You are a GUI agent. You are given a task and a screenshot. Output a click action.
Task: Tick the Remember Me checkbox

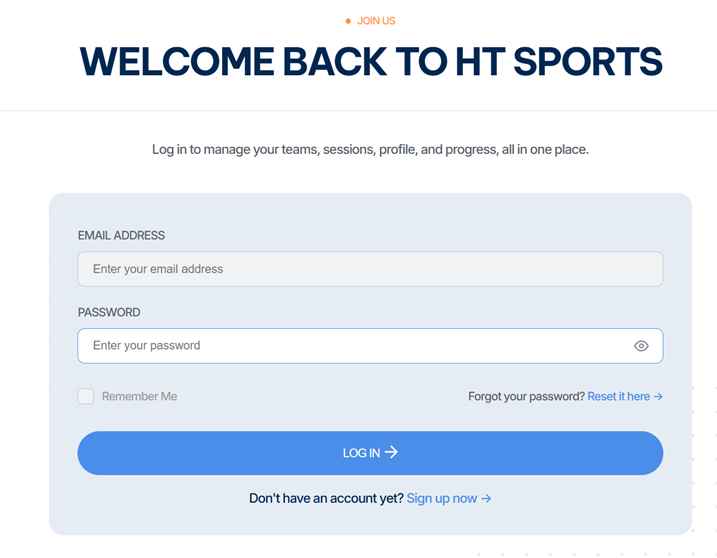(x=86, y=396)
